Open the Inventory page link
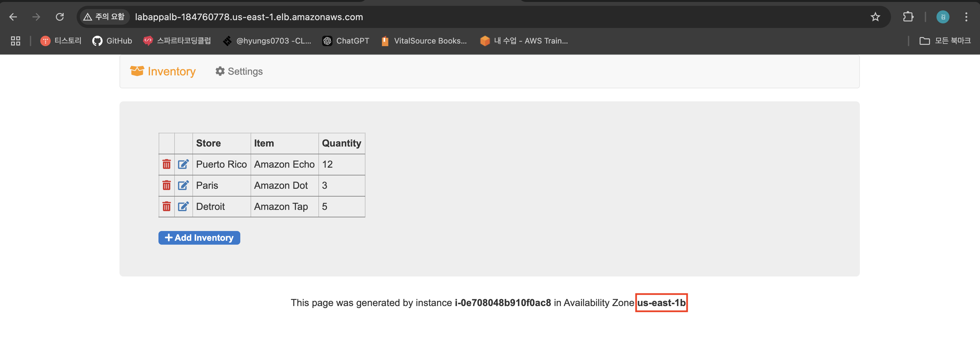This screenshot has width=980, height=347. pos(163,71)
